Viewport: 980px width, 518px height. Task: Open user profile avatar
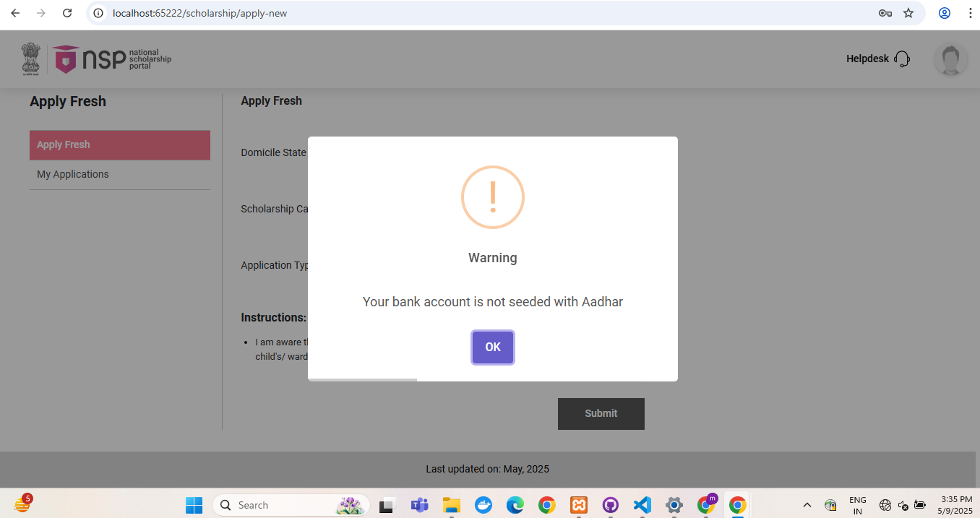pos(950,59)
